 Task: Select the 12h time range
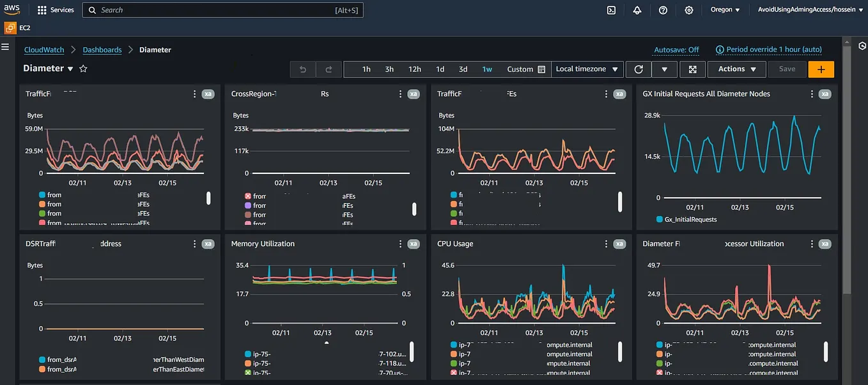click(414, 69)
